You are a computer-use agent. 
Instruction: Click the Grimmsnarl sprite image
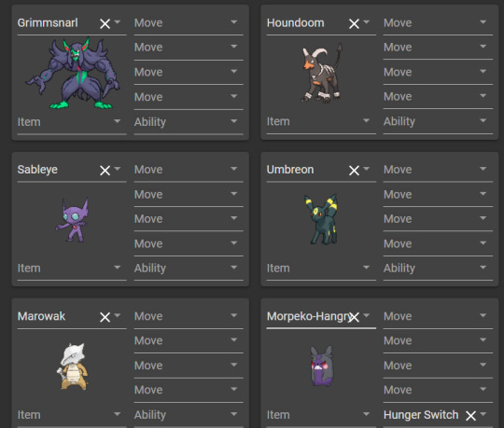pyautogui.click(x=73, y=73)
